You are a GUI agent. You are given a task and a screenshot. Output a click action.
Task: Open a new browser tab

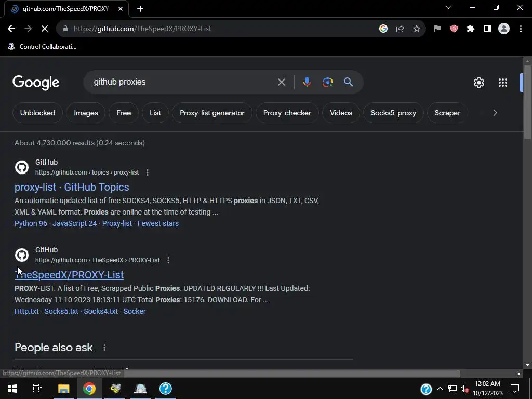coord(140,9)
